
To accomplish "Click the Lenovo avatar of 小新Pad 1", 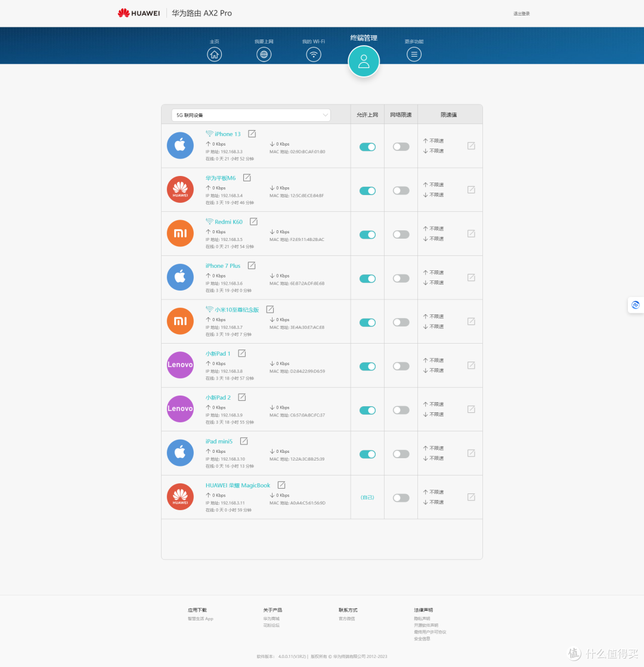I will 180,365.
